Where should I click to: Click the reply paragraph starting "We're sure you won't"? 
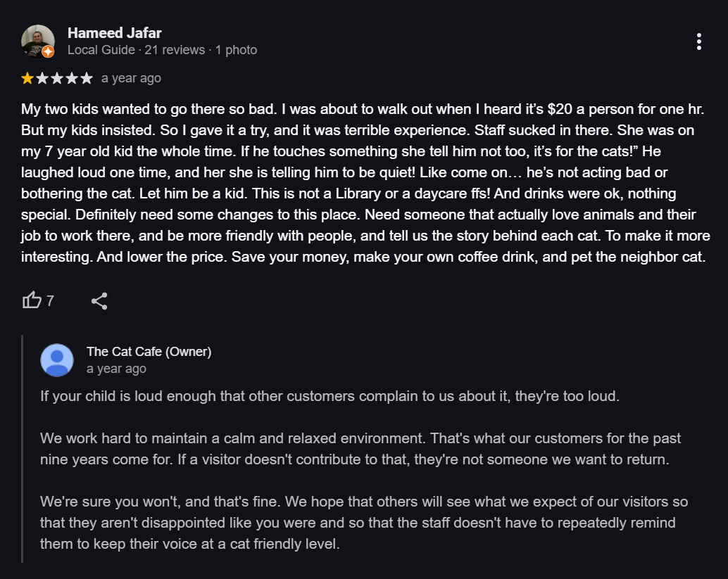pos(363,523)
